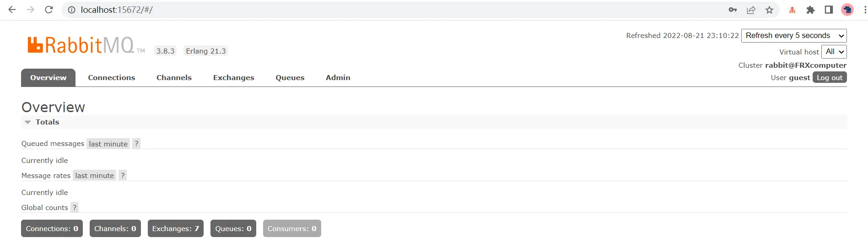Open the user profile avatar
Viewport: 868px width, 243px height.
click(847, 10)
